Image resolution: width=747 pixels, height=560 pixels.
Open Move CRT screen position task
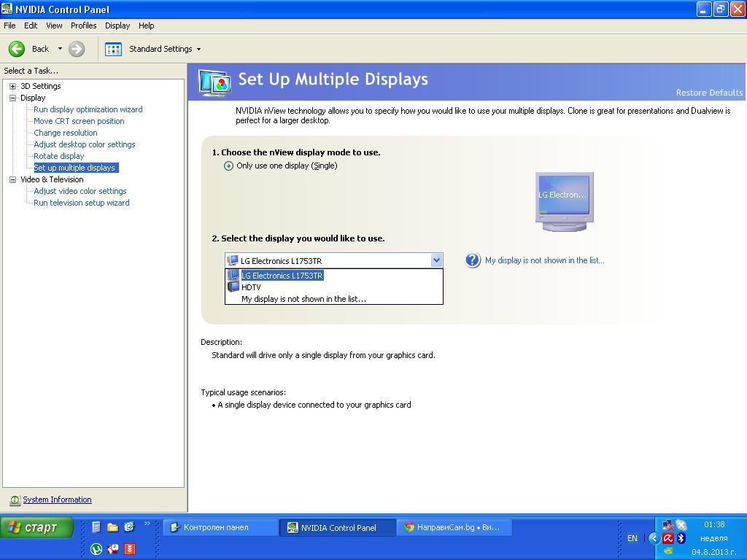[x=79, y=121]
